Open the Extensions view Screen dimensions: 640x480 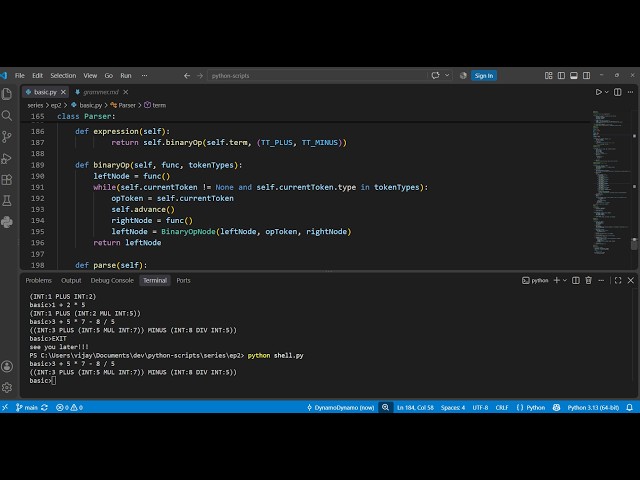pyautogui.click(x=7, y=180)
